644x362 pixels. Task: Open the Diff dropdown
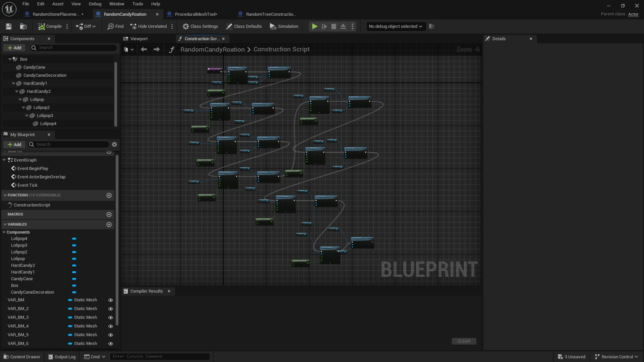[86, 27]
